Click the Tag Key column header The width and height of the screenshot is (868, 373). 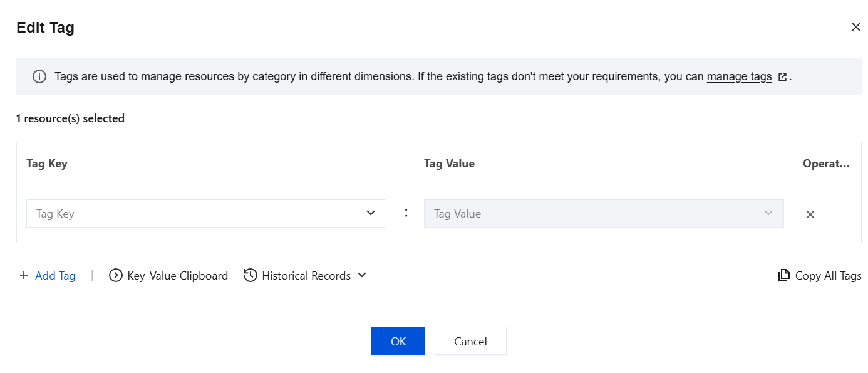click(47, 164)
